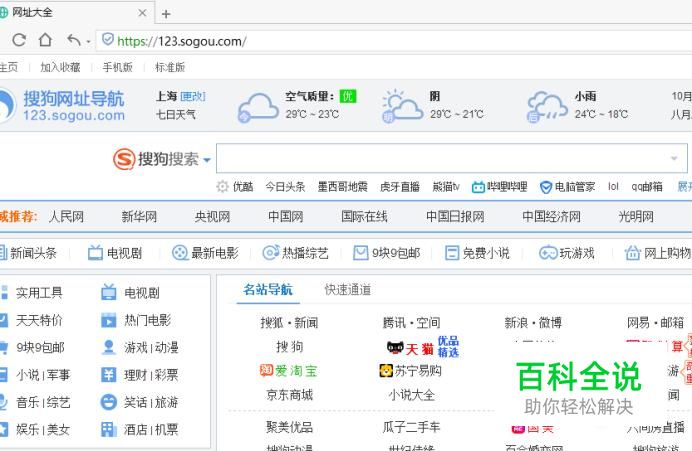
Task: Open hot-words settings gear icon
Action: coord(222,187)
